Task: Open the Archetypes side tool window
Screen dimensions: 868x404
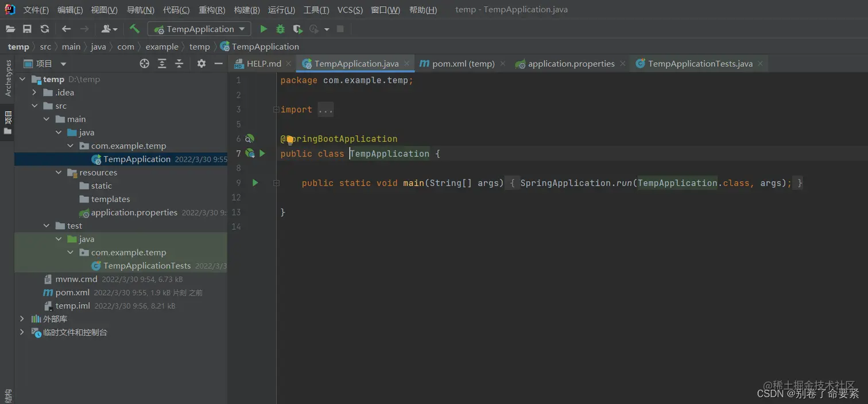Action: (8, 78)
